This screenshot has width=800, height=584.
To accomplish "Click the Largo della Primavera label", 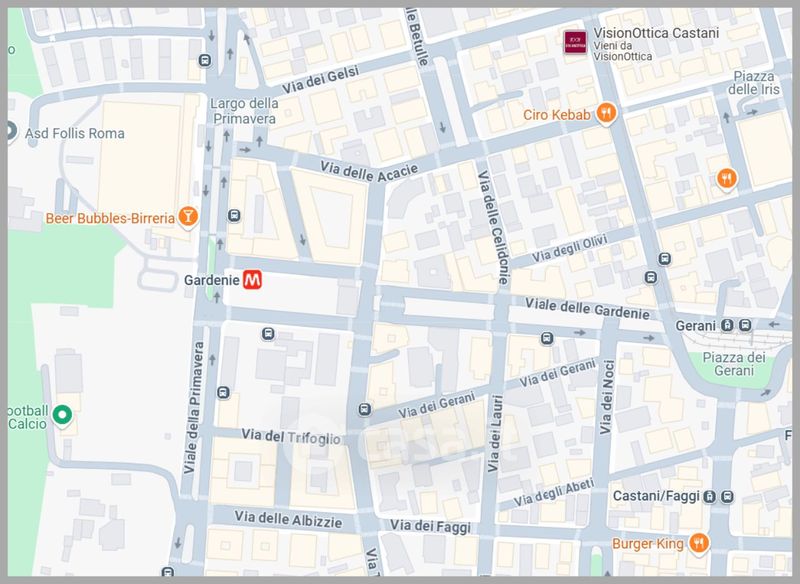I will 244,111.
